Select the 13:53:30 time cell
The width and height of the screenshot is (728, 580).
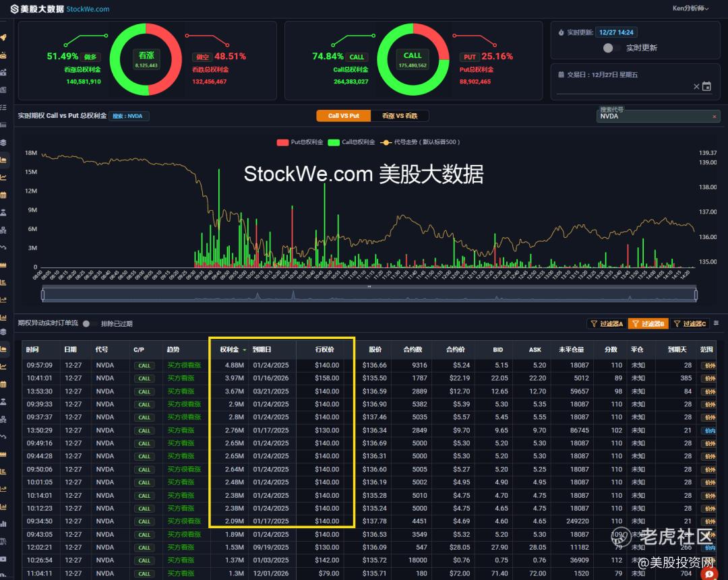40,391
